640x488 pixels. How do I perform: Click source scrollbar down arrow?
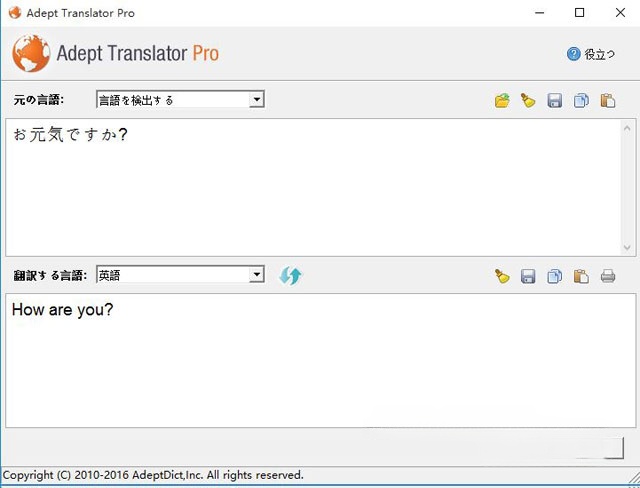click(628, 247)
